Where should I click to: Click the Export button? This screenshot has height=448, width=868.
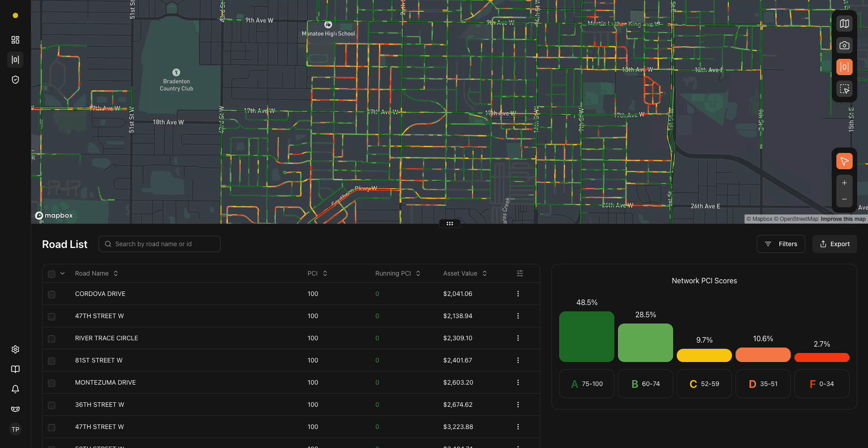tap(834, 244)
